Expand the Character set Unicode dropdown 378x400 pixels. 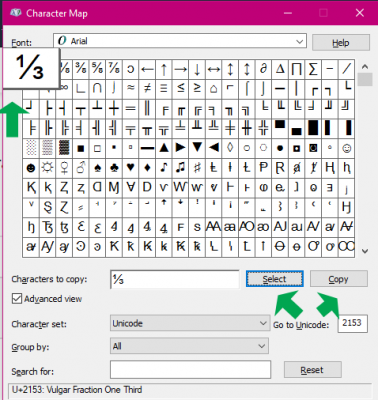[x=190, y=323]
